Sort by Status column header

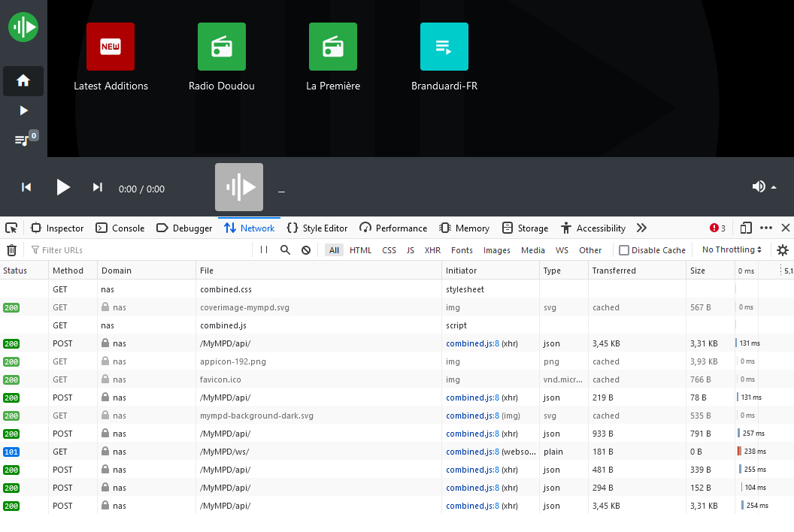coord(24,271)
